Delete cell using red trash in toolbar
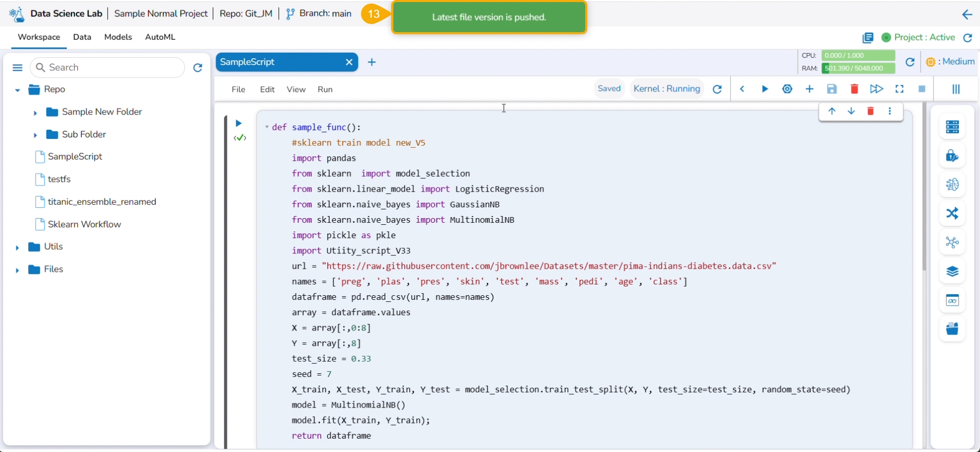 coord(854,89)
